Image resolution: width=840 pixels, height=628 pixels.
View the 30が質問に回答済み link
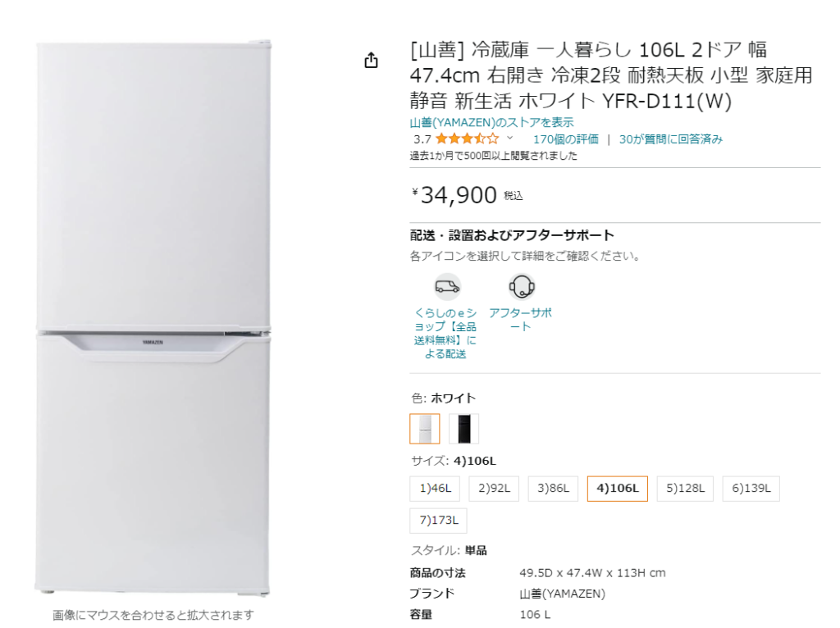(671, 139)
